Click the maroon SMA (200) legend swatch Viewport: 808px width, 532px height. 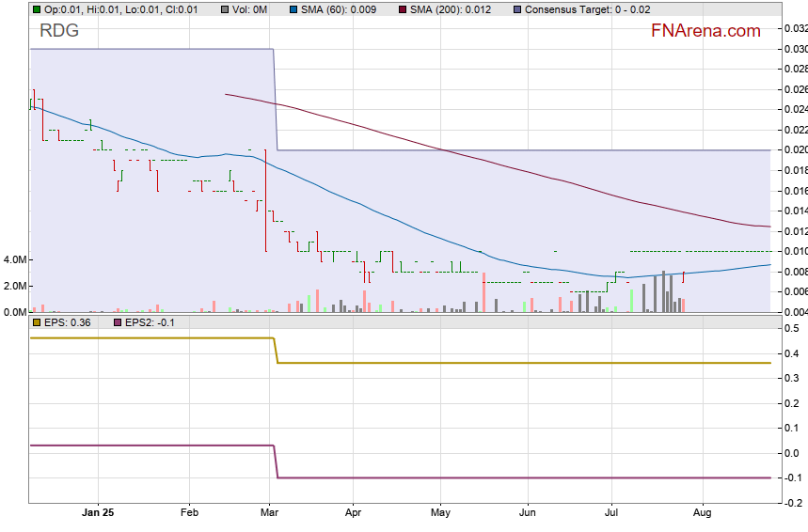[x=403, y=9]
